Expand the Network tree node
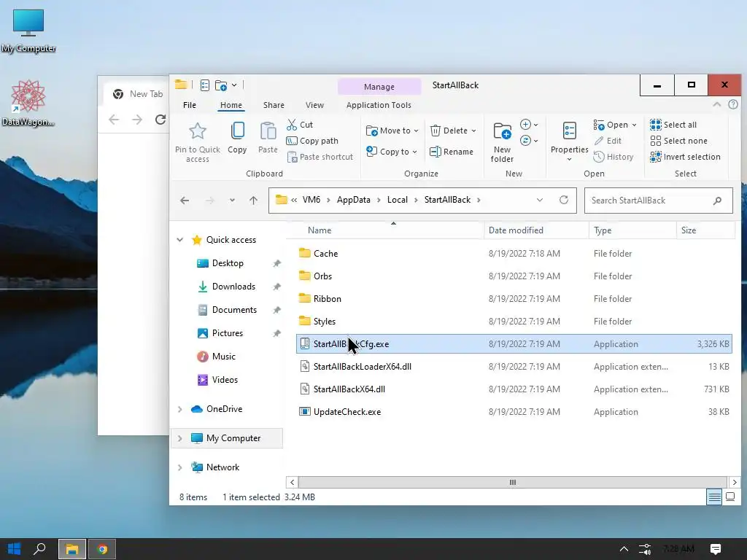Viewport: 747px width, 560px height. pos(180,467)
